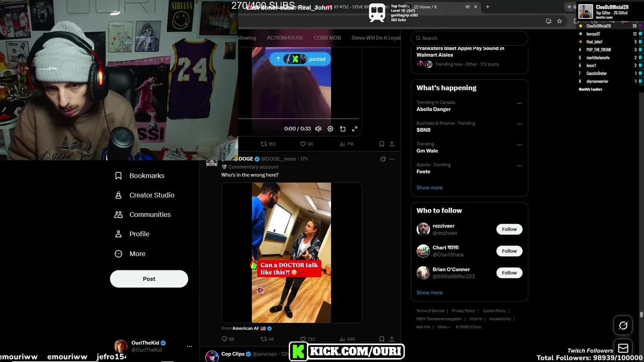This screenshot has height=362, width=644.
Task: Open more options for Abella Danger trend
Action: click(519, 104)
